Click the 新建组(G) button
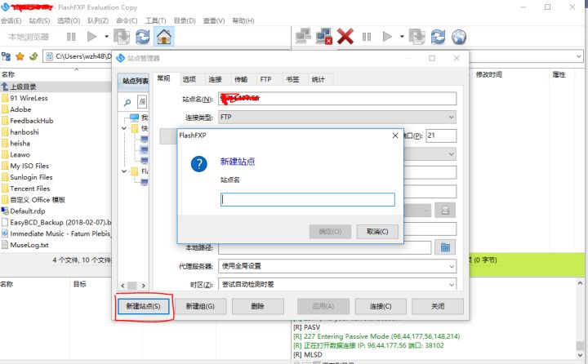The height and width of the screenshot is (364, 588). coord(200,306)
